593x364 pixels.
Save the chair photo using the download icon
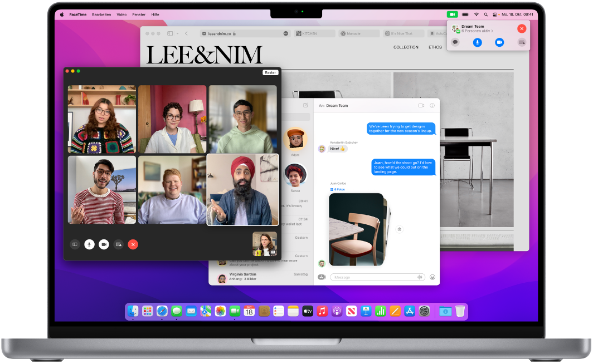(x=400, y=229)
